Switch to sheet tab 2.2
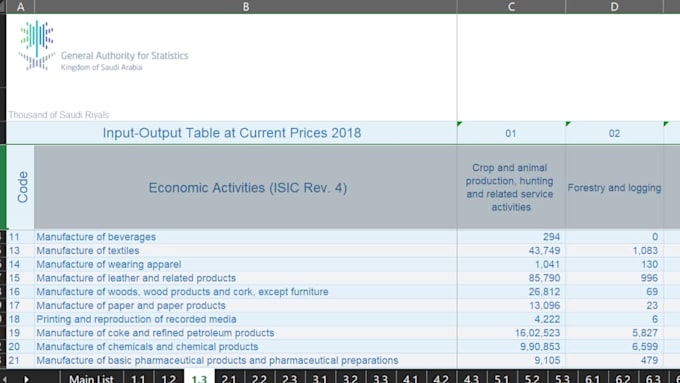 [x=259, y=377]
